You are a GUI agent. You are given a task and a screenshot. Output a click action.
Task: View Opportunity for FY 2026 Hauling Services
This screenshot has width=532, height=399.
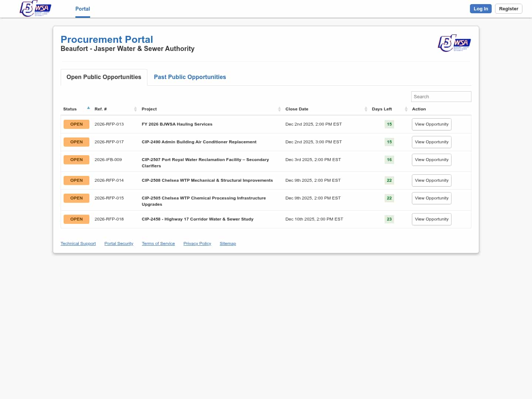click(x=432, y=124)
